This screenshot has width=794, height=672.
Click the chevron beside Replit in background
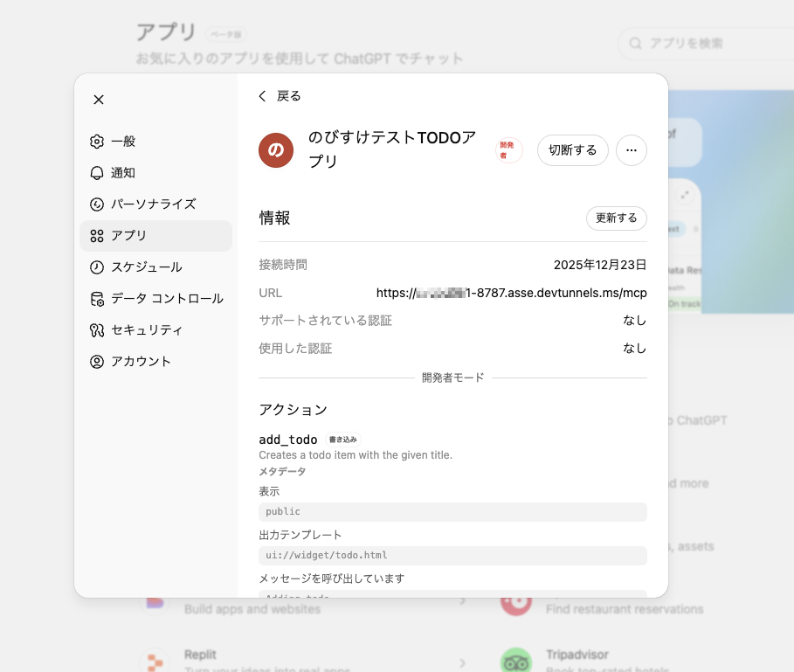coord(462,663)
